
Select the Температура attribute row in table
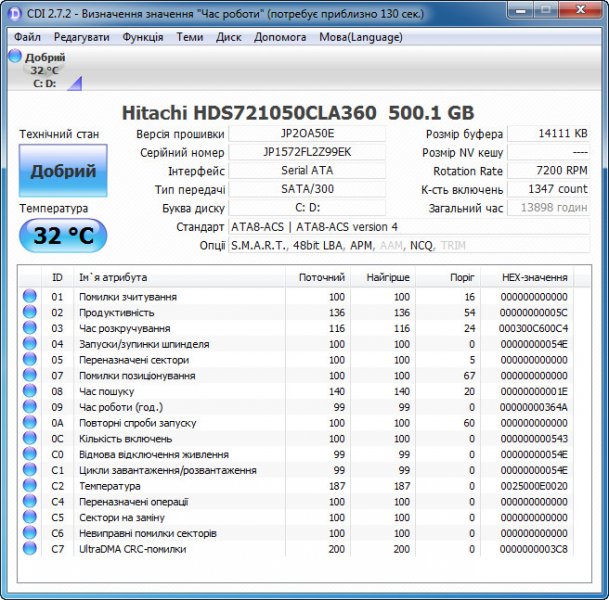[x=295, y=486]
